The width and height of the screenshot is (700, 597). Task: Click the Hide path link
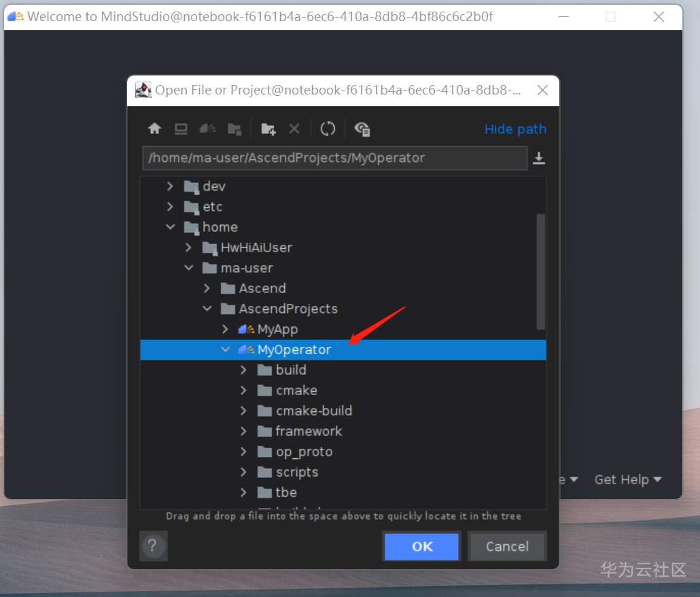pyautogui.click(x=515, y=129)
